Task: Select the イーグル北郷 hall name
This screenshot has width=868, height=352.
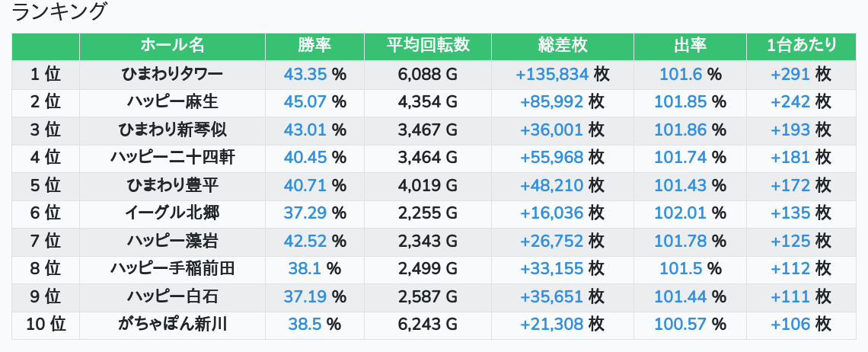Action: [172, 213]
